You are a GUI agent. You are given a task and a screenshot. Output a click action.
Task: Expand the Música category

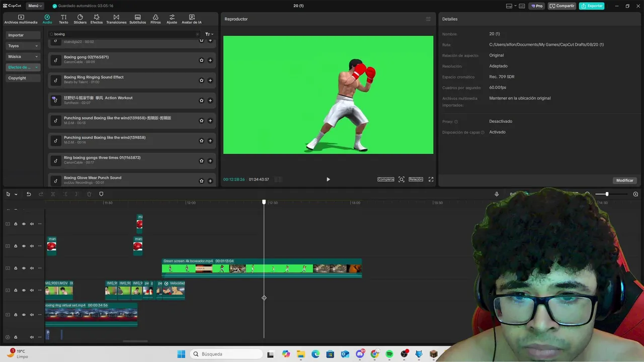tap(23, 57)
